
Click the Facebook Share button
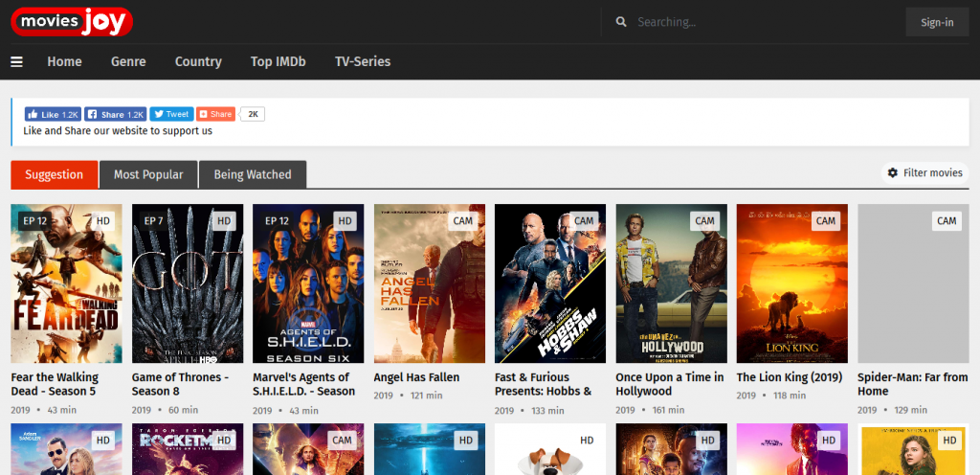click(x=116, y=114)
